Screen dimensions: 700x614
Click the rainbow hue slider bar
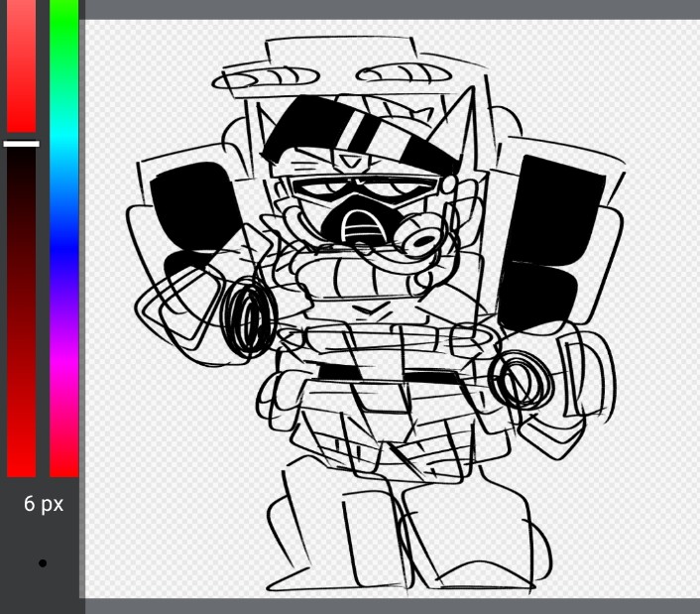(x=63, y=238)
